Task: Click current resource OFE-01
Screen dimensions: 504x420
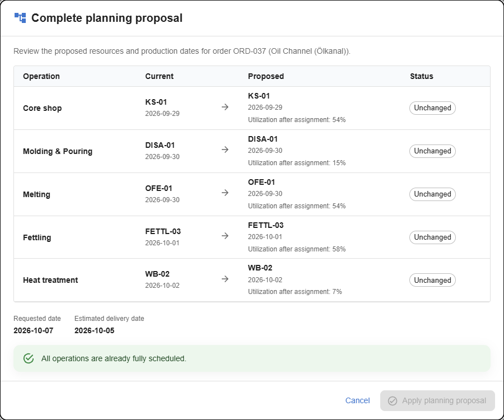Action: point(158,188)
